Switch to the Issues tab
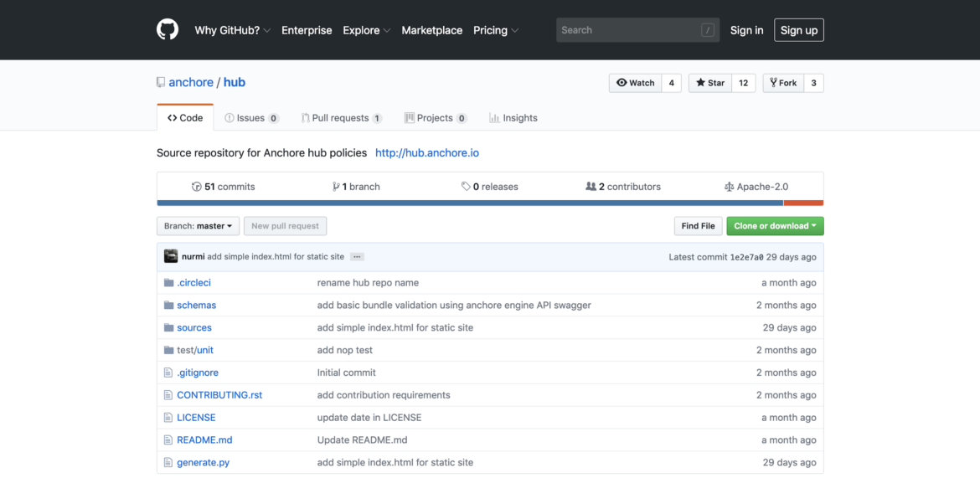This screenshot has width=980, height=478. [x=252, y=117]
